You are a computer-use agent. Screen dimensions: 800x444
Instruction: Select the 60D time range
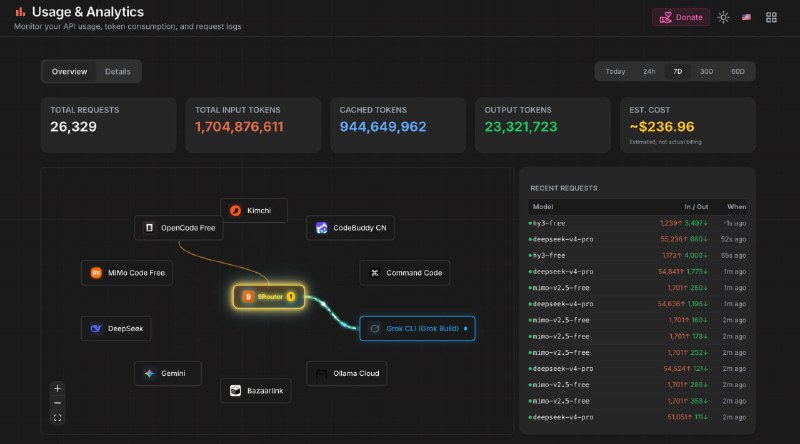coord(738,71)
